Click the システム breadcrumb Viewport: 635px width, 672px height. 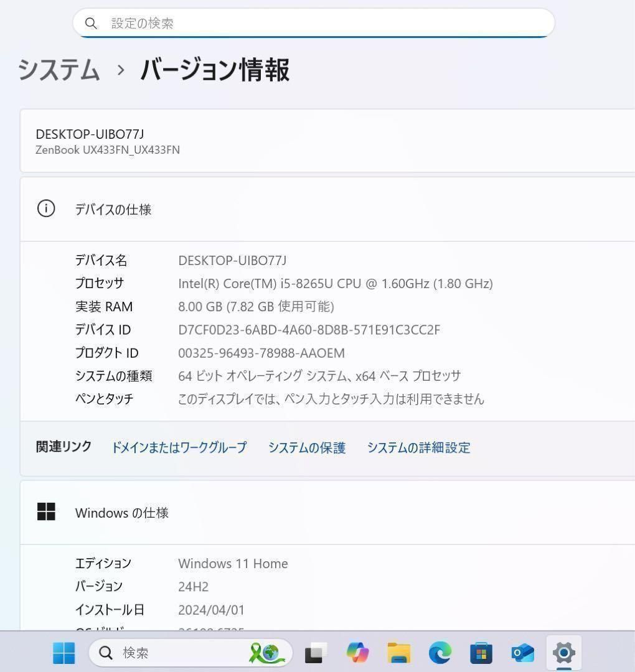(59, 70)
